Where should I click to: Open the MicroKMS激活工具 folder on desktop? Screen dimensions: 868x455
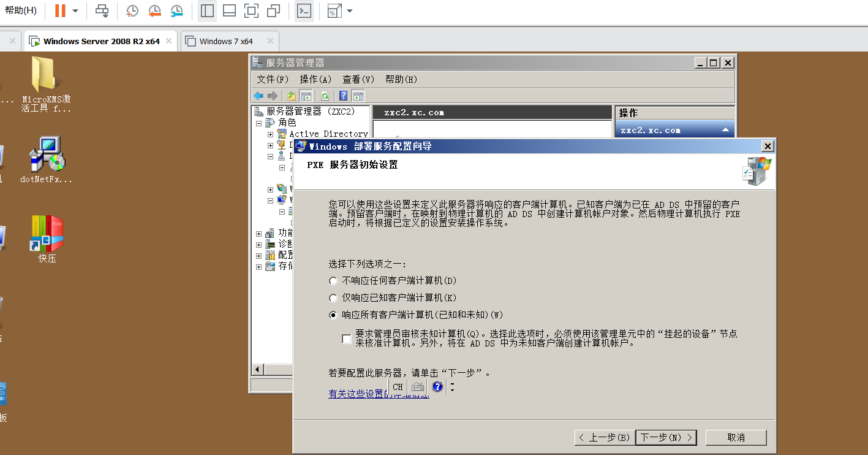point(47,84)
